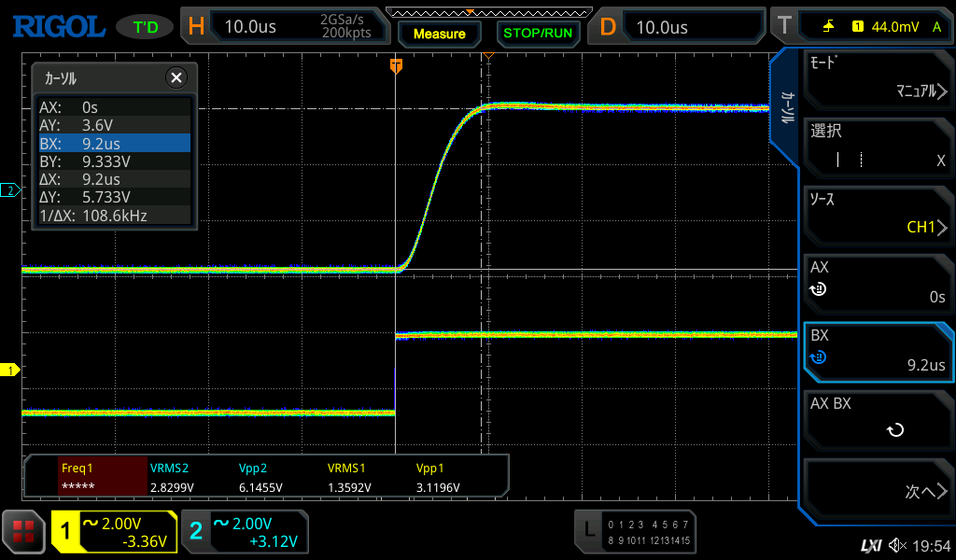Click the RIGOL logo
The height and width of the screenshot is (560, 956).
(x=58, y=26)
